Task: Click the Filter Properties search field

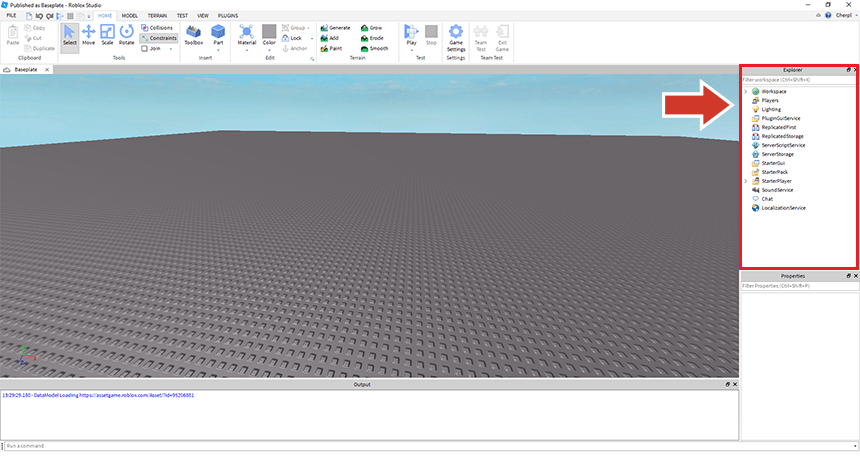Action: point(799,286)
